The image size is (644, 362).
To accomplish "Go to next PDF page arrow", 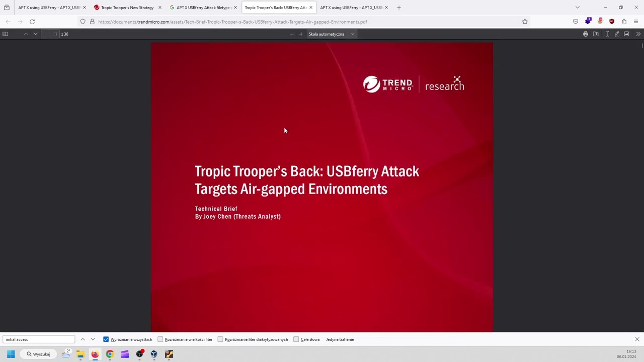I will point(35,34).
